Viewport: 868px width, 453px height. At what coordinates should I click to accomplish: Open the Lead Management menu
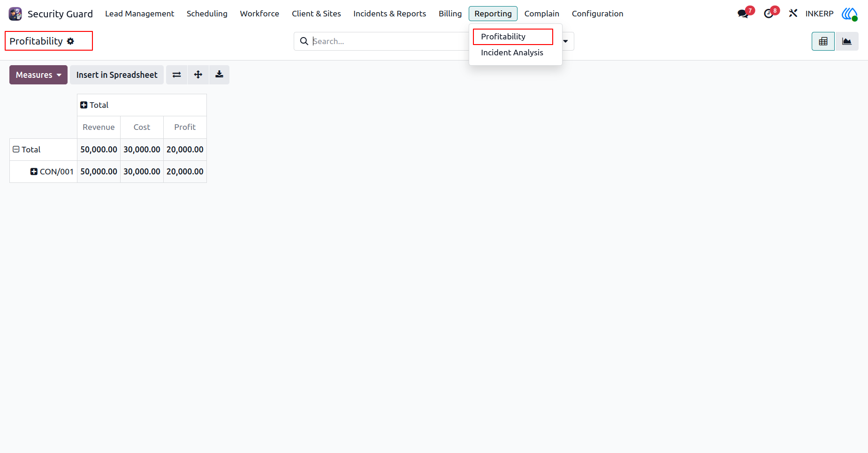coord(139,14)
